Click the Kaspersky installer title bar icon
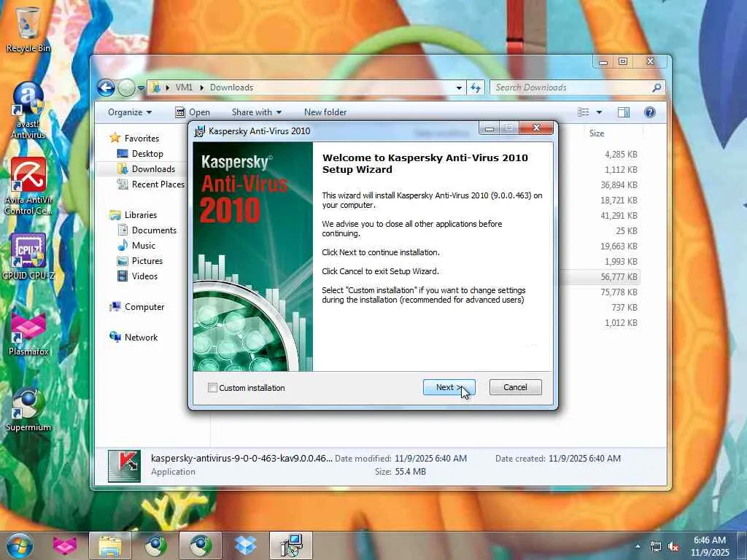747x560 pixels. pyautogui.click(x=200, y=131)
